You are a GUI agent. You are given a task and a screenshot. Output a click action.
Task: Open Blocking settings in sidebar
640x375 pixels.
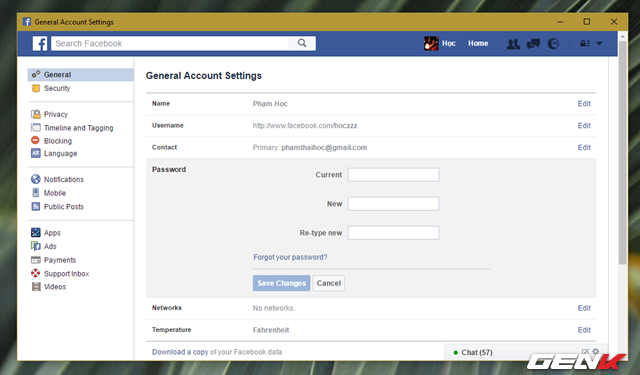(58, 141)
